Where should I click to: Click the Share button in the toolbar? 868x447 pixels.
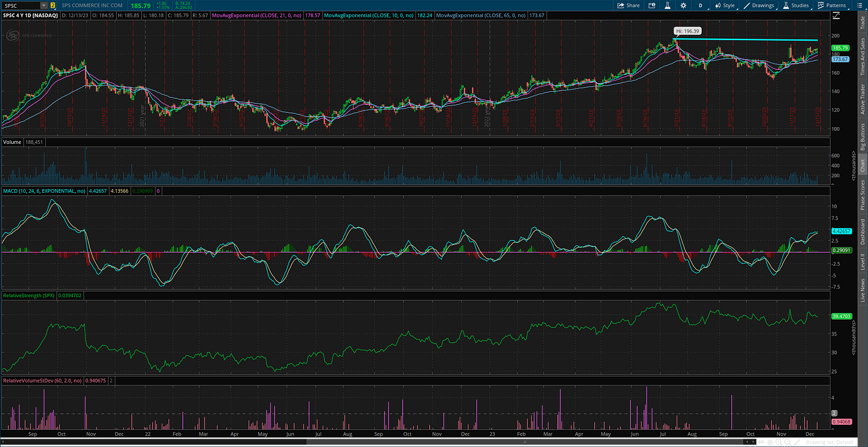click(x=628, y=5)
